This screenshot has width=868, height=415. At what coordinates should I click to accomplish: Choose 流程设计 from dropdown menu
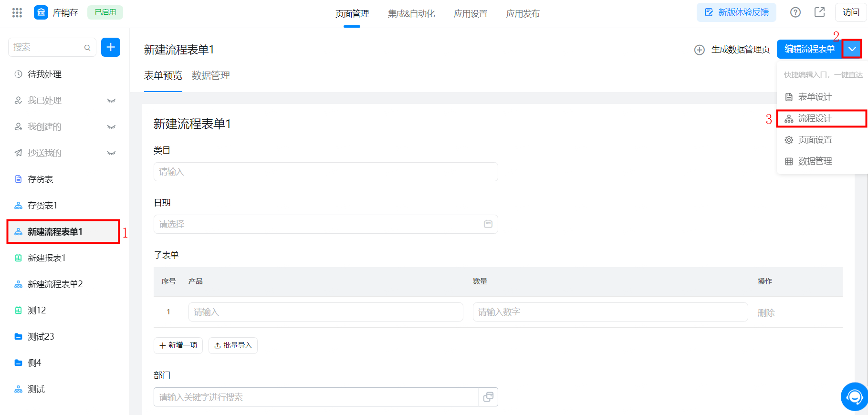[x=822, y=118]
